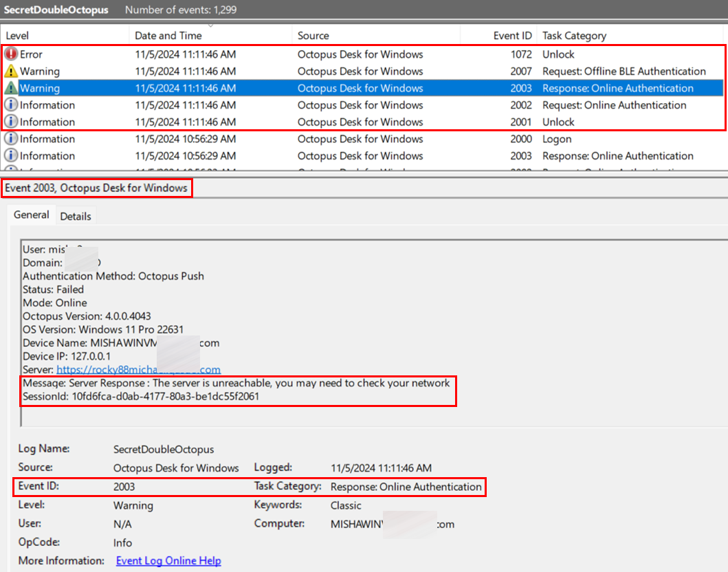Click the Mode: Online line
Viewport: 728px width, 572px height.
click(55, 302)
